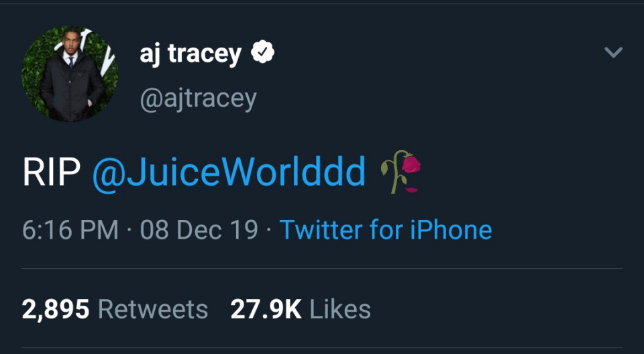Viewport: 644px width, 354px height.
Task: Click the divider line above the retweet stats
Action: 322,269
